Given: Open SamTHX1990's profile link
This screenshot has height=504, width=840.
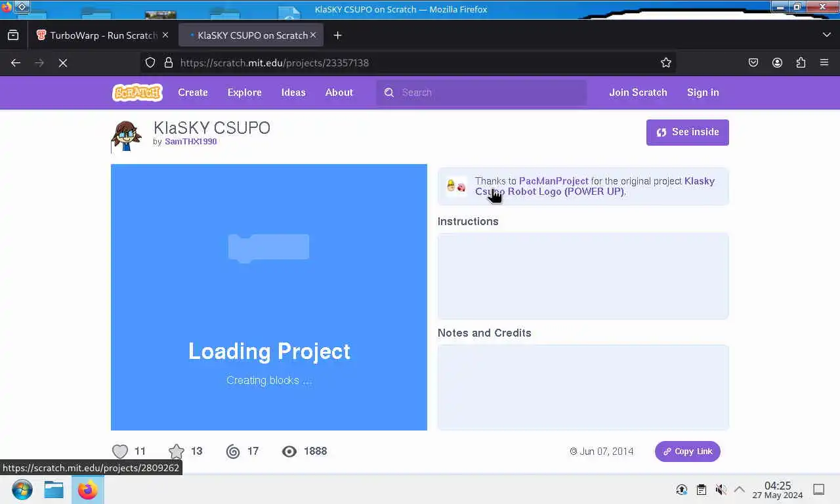Looking at the screenshot, I should pos(190,142).
